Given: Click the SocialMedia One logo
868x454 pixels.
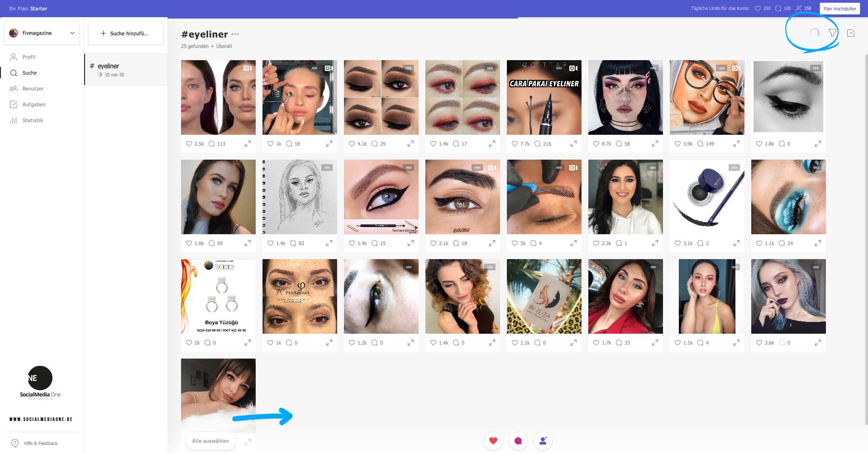Looking at the screenshot, I should [40, 383].
